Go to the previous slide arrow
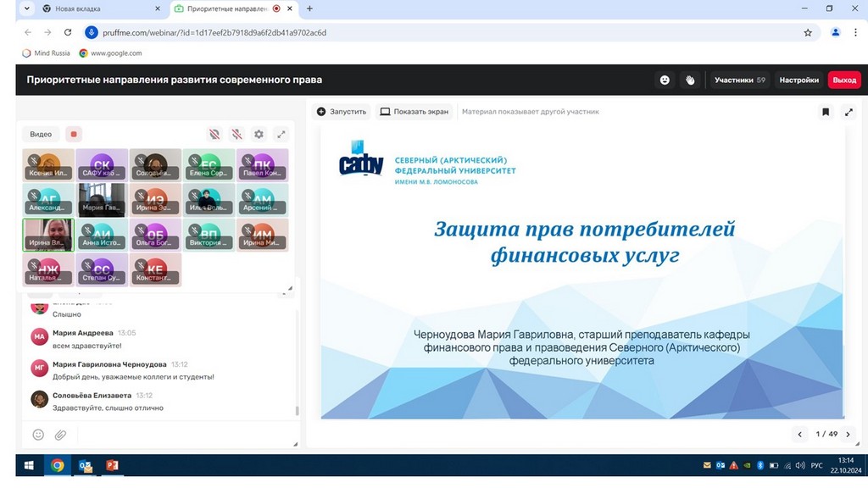Image resolution: width=868 pixels, height=488 pixels. 799,434
